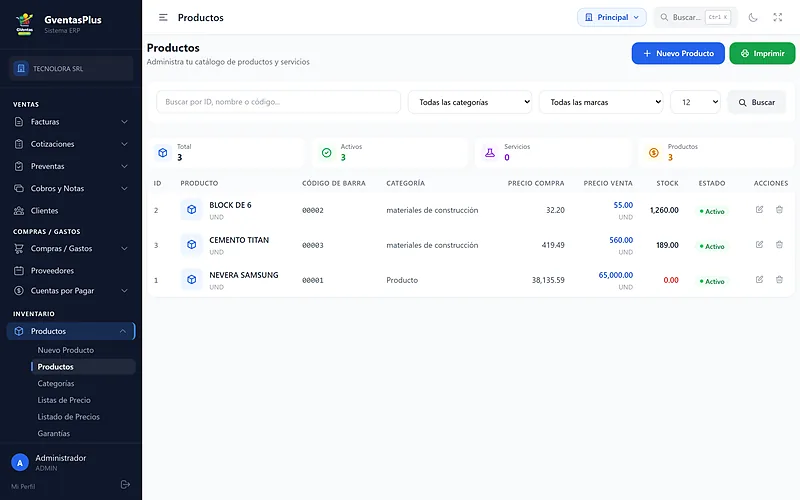Screen dimensions: 800x500
Task: Click the product search input field
Action: click(x=278, y=102)
